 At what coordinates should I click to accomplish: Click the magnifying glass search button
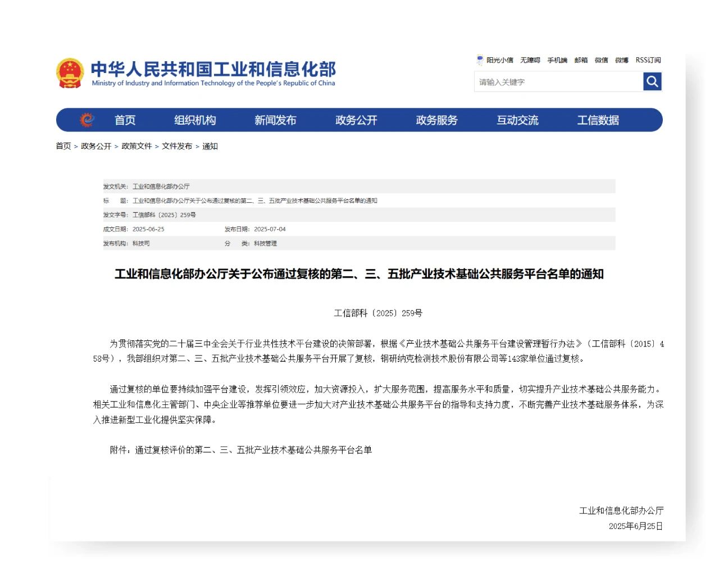point(652,82)
